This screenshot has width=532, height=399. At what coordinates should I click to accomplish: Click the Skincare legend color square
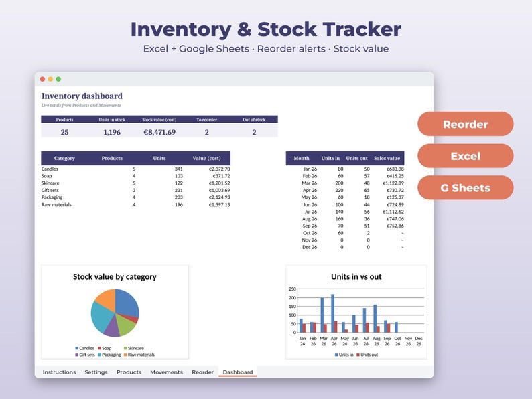coord(125,348)
